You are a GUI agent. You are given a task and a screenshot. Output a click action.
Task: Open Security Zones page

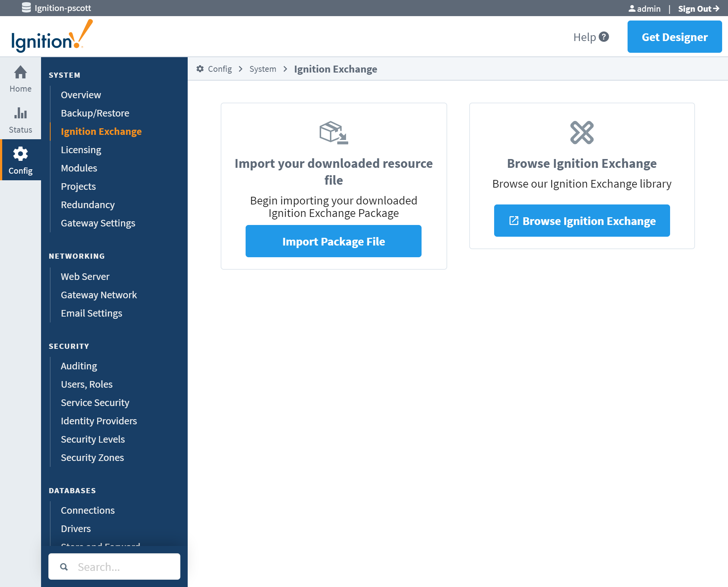point(92,457)
